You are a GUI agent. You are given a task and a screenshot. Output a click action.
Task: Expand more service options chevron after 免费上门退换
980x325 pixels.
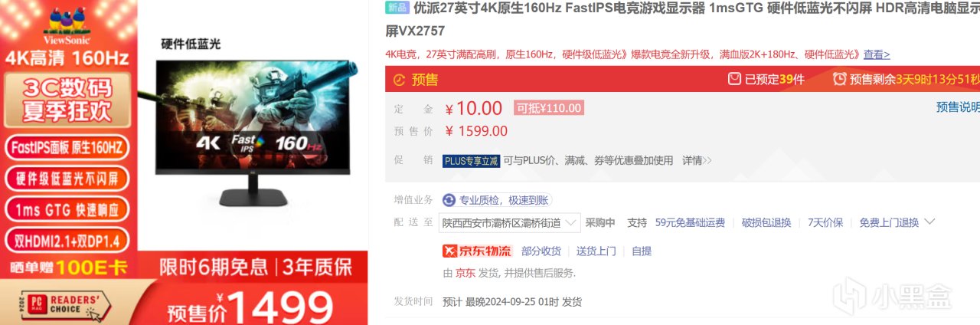click(x=929, y=222)
